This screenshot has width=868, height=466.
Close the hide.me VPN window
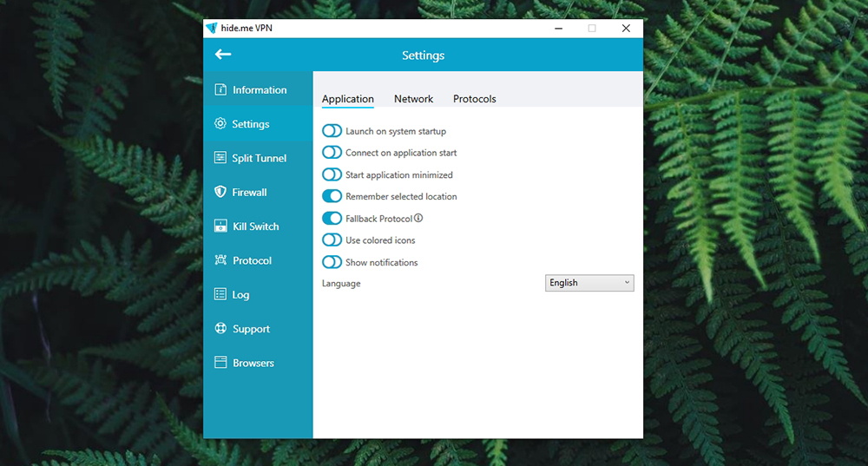click(x=626, y=29)
